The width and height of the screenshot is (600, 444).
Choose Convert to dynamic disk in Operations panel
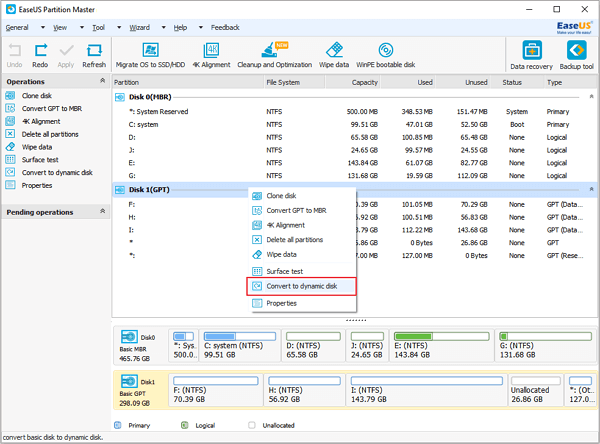(x=57, y=173)
